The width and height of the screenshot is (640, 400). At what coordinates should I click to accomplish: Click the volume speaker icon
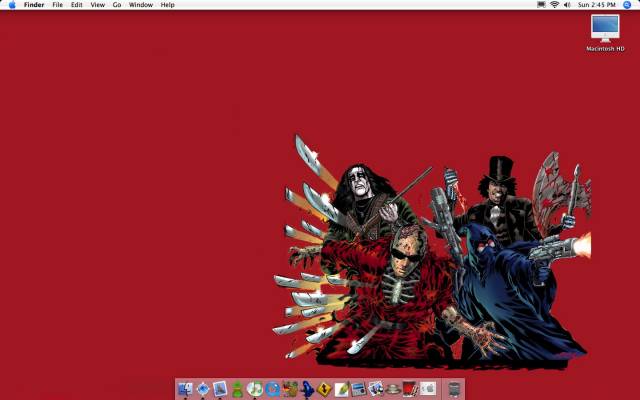pyautogui.click(x=567, y=5)
